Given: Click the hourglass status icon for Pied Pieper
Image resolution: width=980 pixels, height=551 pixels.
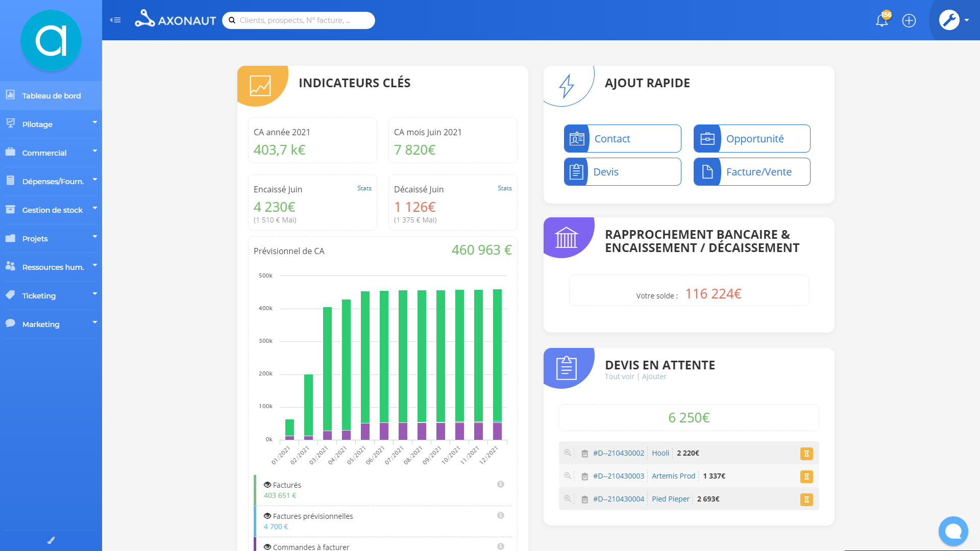Looking at the screenshot, I should 807,499.
